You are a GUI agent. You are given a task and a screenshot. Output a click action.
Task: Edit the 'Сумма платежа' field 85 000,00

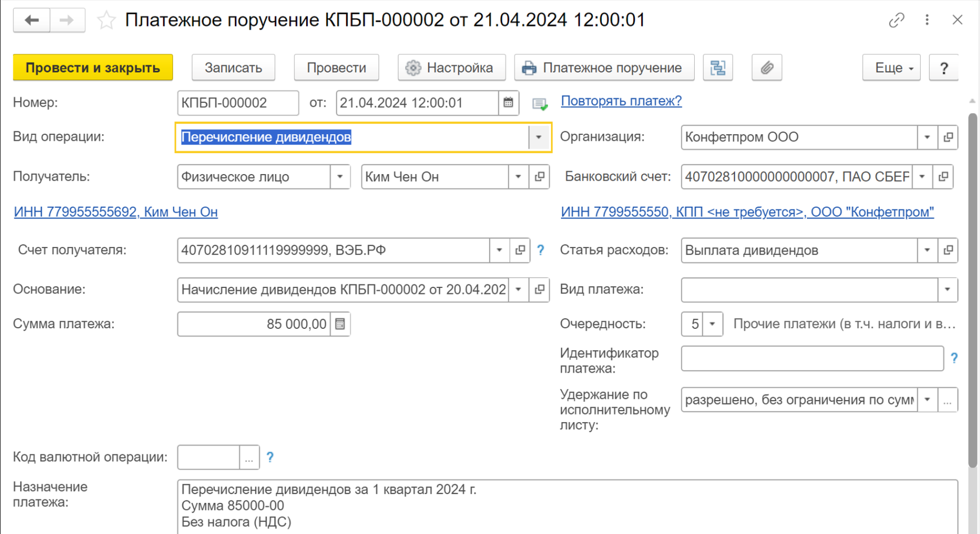254,324
